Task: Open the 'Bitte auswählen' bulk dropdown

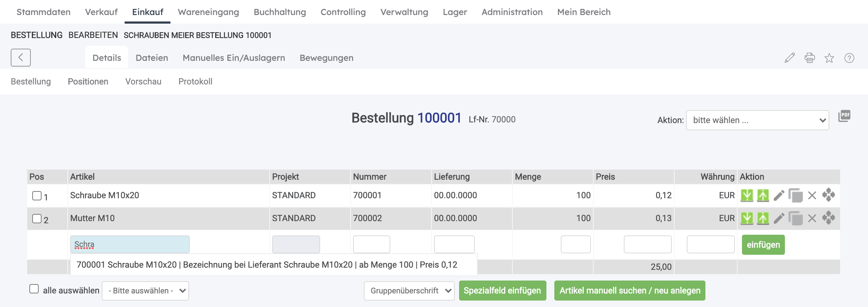Action: click(145, 291)
